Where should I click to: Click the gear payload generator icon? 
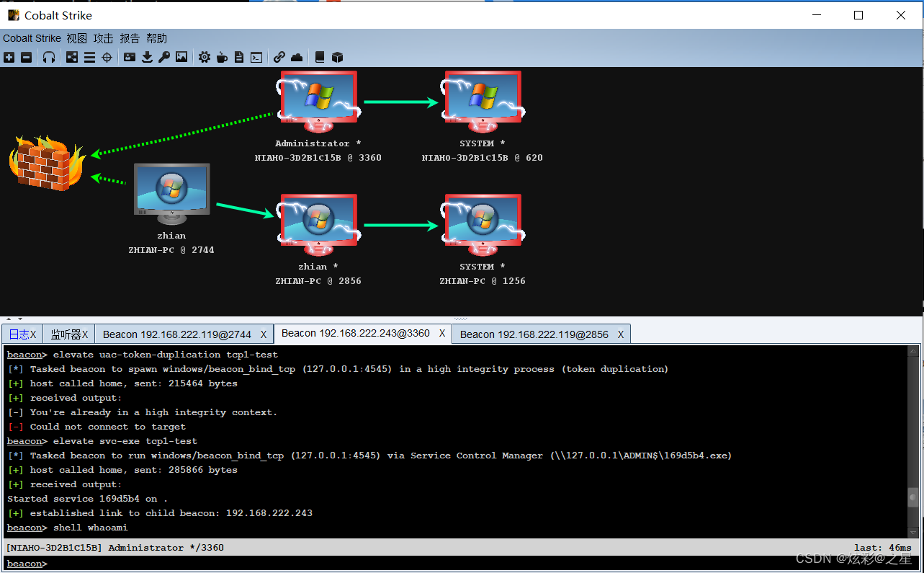[x=205, y=57]
